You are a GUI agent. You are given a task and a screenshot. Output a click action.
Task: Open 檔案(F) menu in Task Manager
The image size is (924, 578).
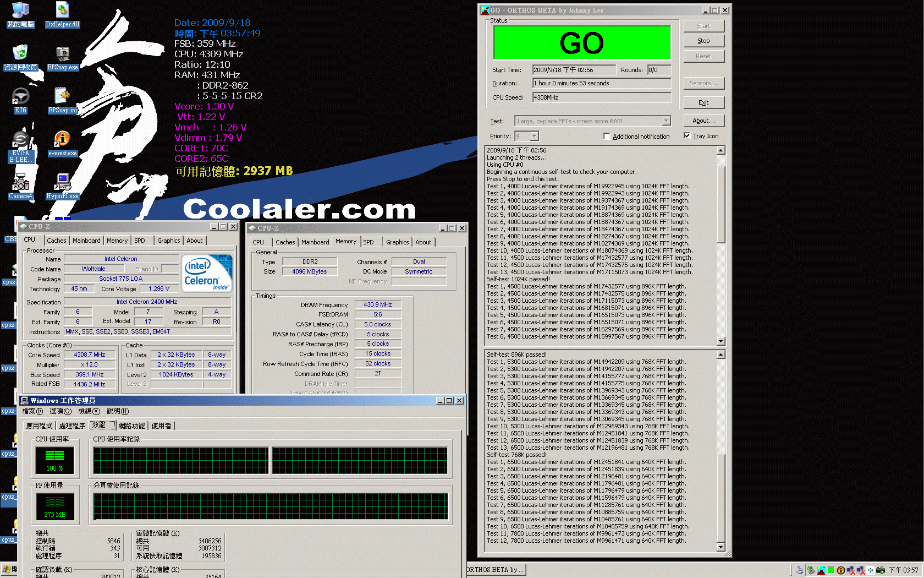[x=32, y=411]
